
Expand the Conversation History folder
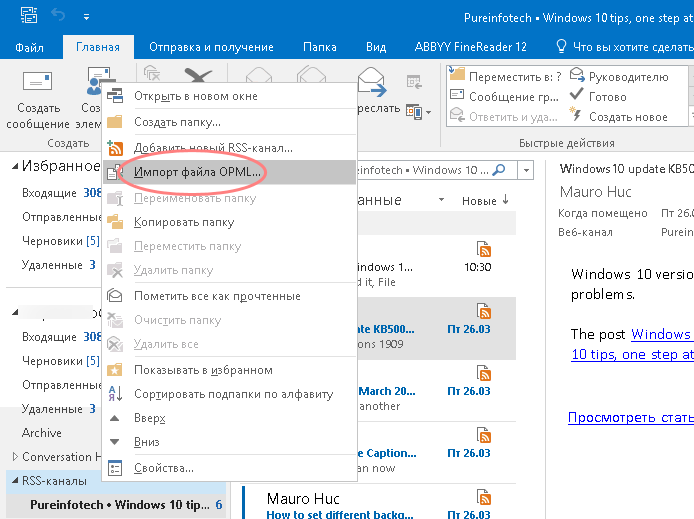pyautogui.click(x=15, y=456)
